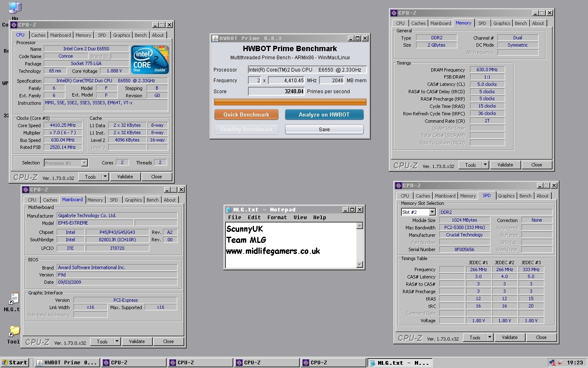Click the HWBOT frequency 4,410.45 field
Viewport: 588px width, 368px height.
pyautogui.click(x=287, y=81)
